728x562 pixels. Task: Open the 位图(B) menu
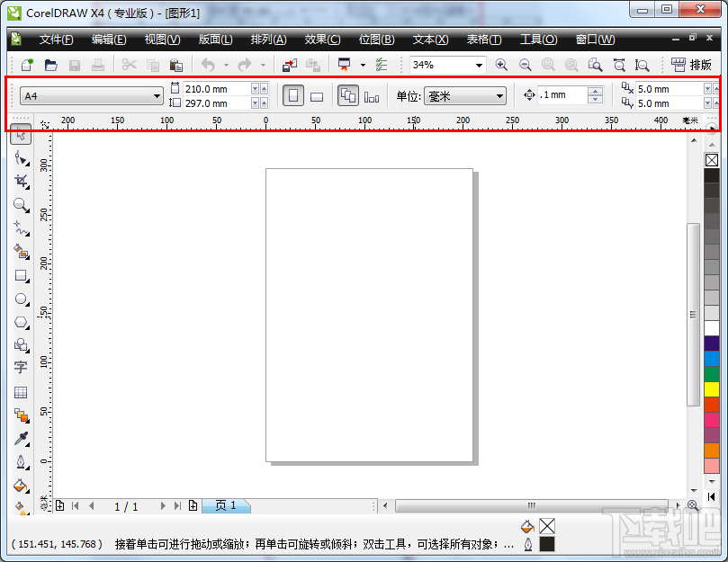(x=376, y=40)
